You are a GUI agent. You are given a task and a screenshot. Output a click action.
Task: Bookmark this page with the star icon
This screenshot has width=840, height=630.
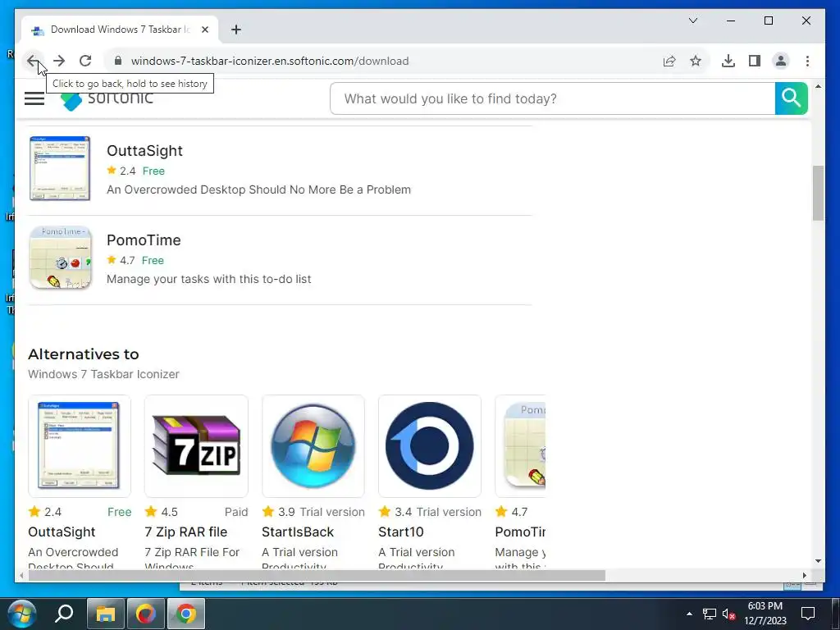click(x=696, y=61)
